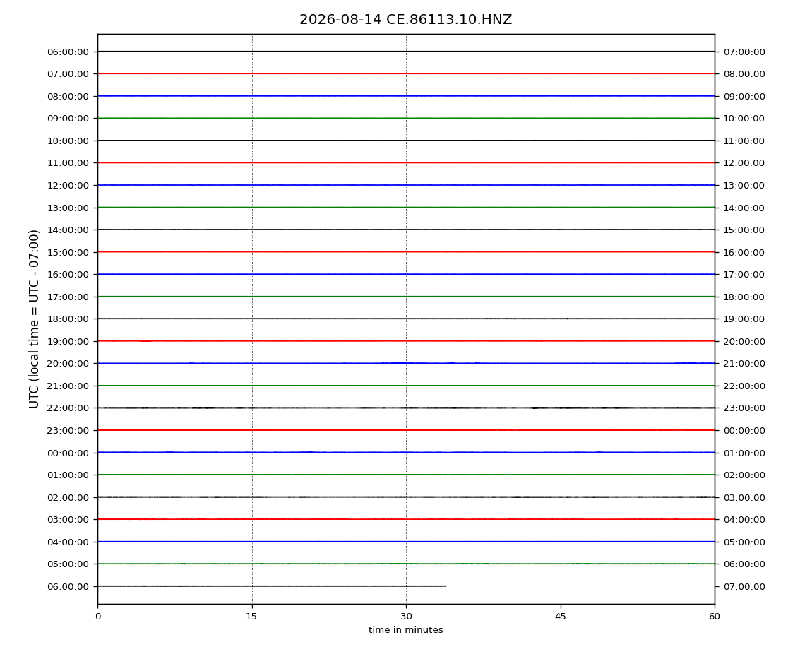
Task: Click the end of the final partial trace
Action: tap(446, 586)
